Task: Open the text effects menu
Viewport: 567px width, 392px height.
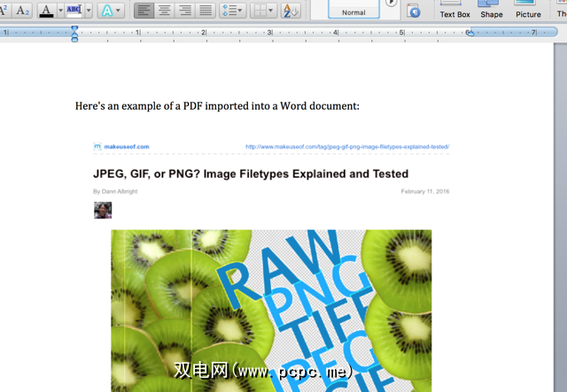Action: pyautogui.click(x=111, y=10)
